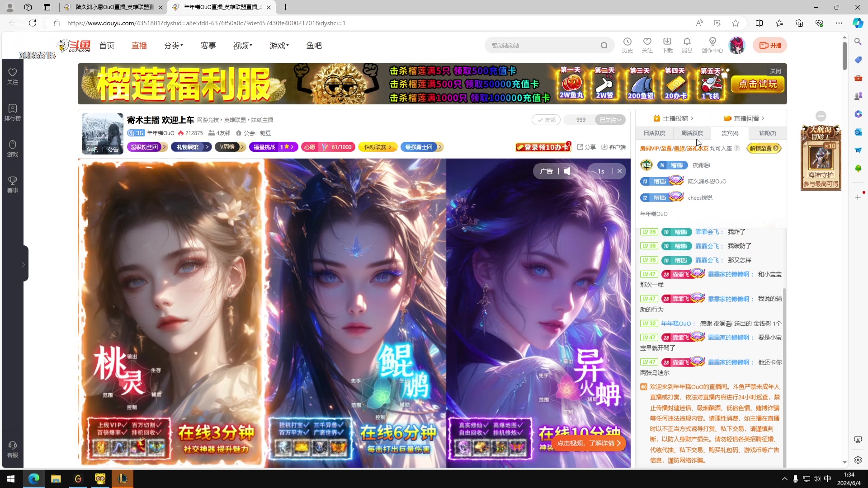Click the search magnifier icon in search box
This screenshot has width=868, height=488.
(604, 45)
